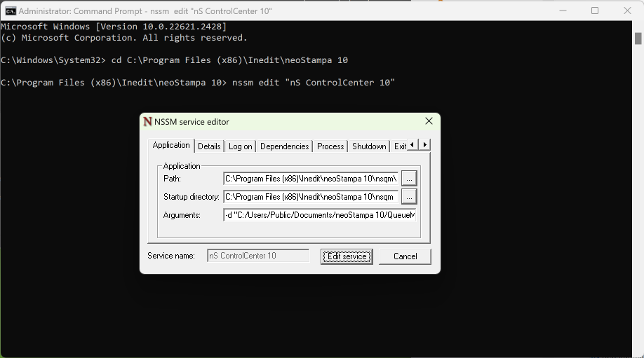This screenshot has height=358, width=644.
Task: Browse for application Path
Action: point(409,179)
